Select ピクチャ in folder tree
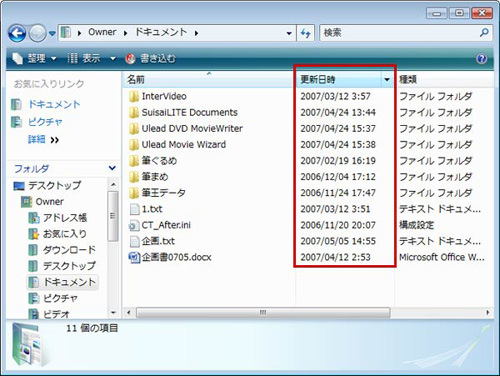The image size is (500, 376). coord(60,298)
